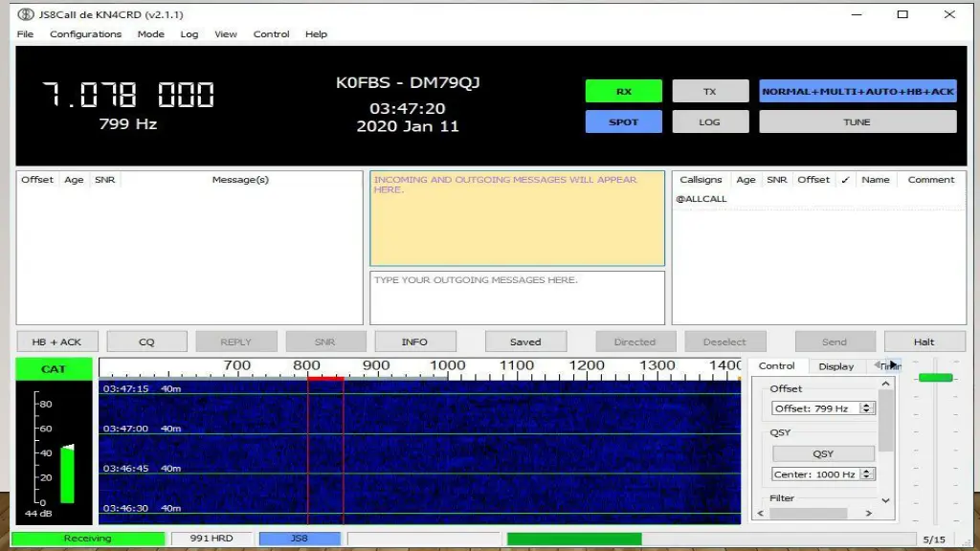The width and height of the screenshot is (980, 551).
Task: Open the Configurations menu
Action: click(x=85, y=34)
